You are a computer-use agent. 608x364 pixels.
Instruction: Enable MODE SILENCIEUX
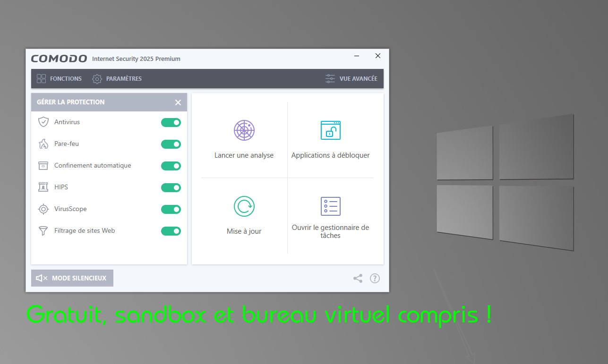(72, 278)
